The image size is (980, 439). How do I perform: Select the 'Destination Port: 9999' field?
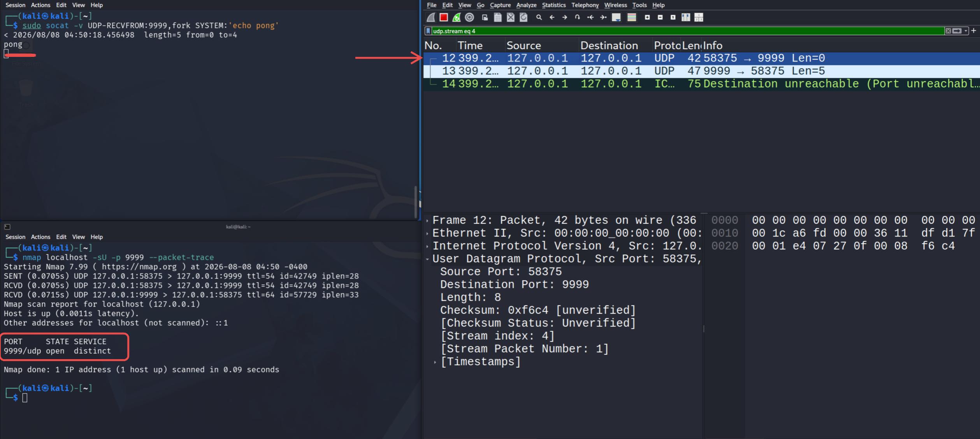click(514, 285)
